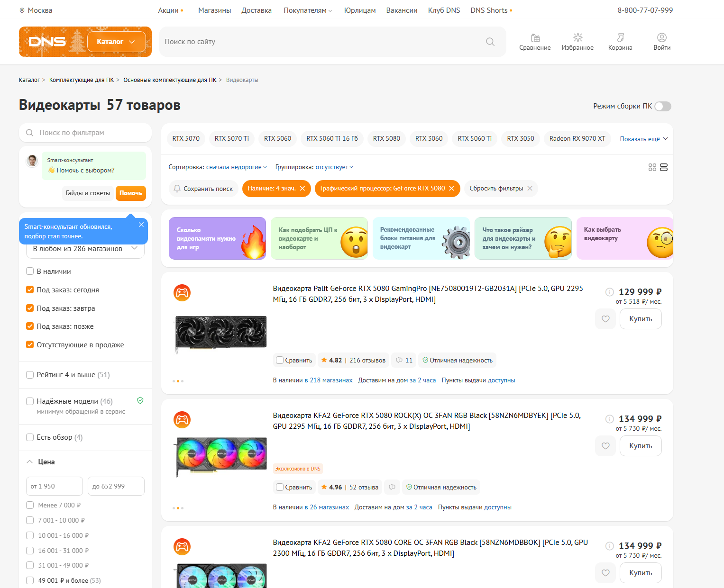The image size is (724, 588).
Task: Click the search magnifier icon in site search
Action: (490, 42)
